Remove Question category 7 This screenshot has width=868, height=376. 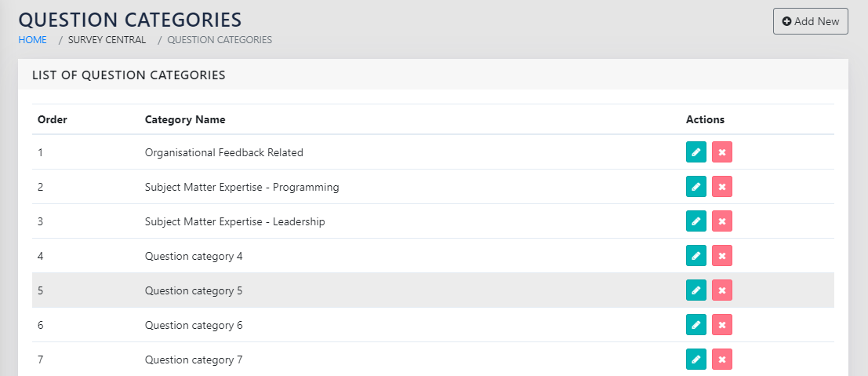pyautogui.click(x=722, y=360)
